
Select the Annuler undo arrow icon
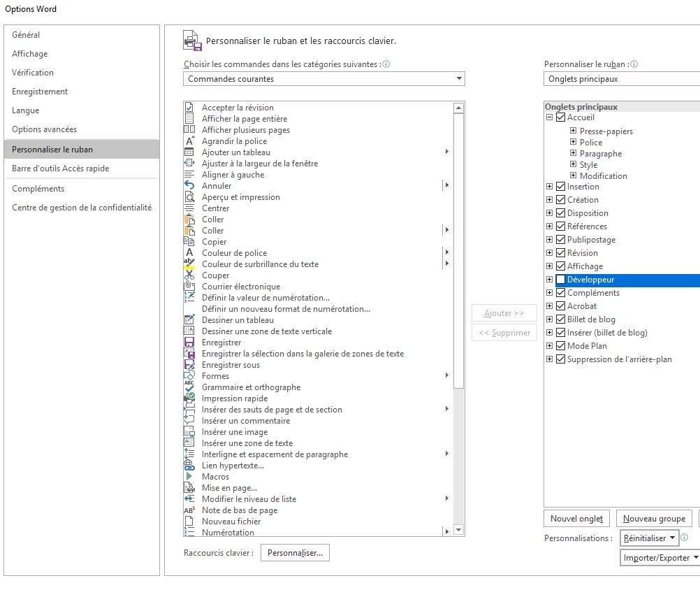point(189,185)
